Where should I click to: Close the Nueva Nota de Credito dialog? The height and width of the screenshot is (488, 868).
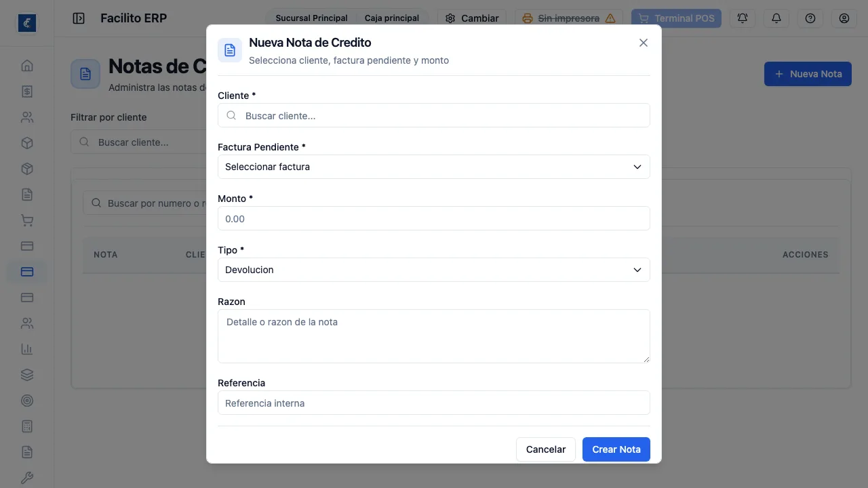point(644,43)
